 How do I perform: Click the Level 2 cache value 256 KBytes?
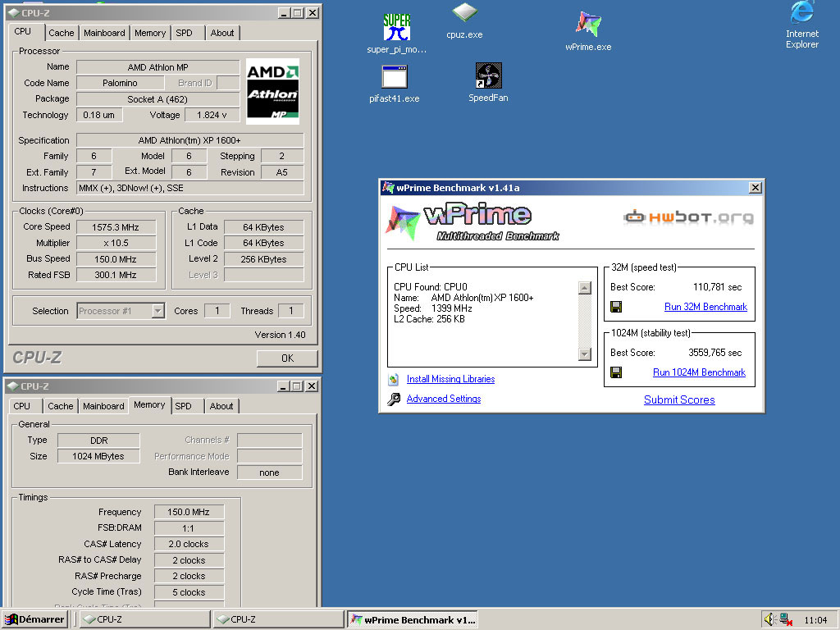point(263,259)
